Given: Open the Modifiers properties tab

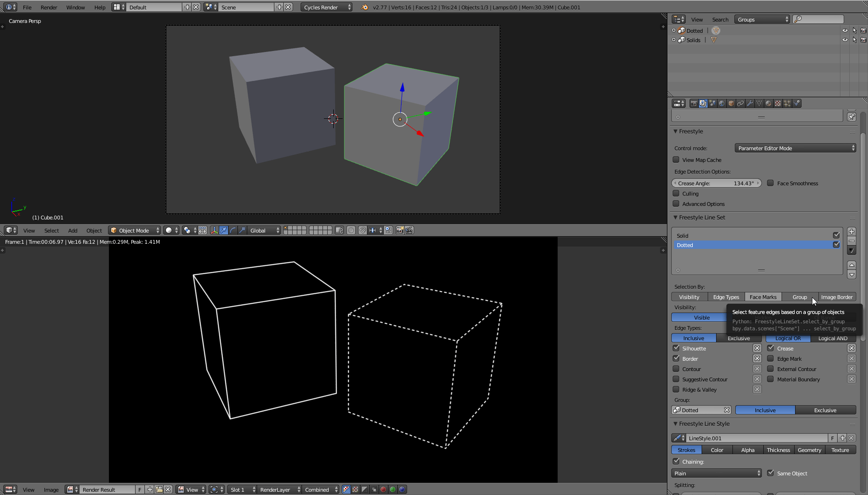Looking at the screenshot, I should pyautogui.click(x=750, y=103).
